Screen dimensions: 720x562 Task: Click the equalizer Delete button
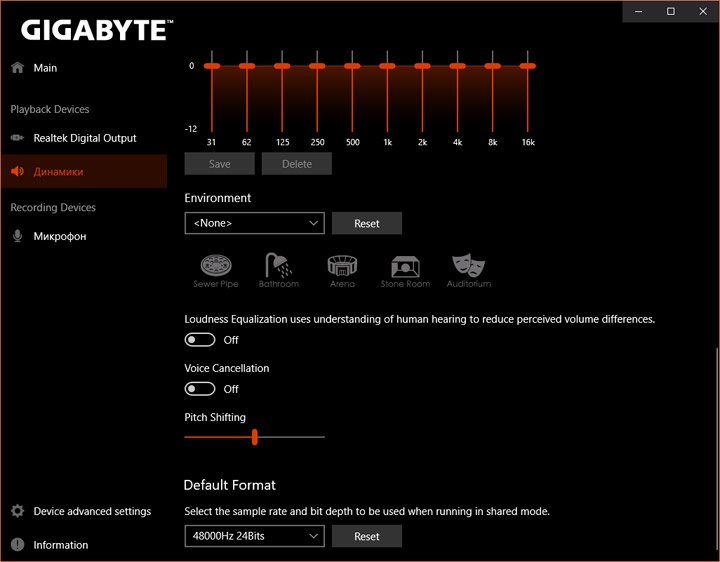click(297, 164)
